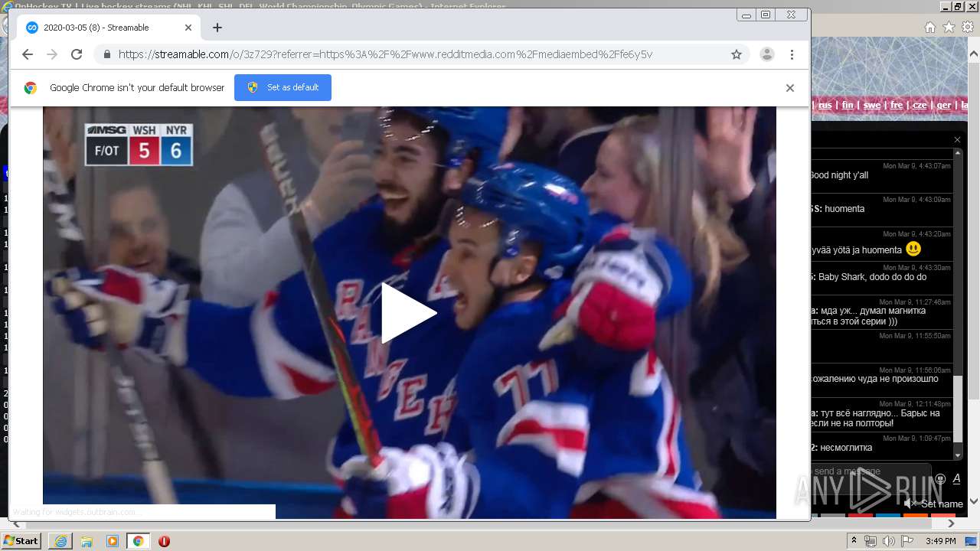Open the chat emoji picker
The width and height of the screenshot is (980, 551).
940,479
